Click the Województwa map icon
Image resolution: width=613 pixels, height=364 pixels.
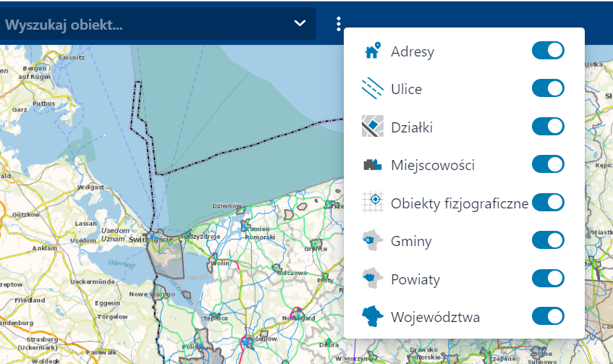pos(372,316)
